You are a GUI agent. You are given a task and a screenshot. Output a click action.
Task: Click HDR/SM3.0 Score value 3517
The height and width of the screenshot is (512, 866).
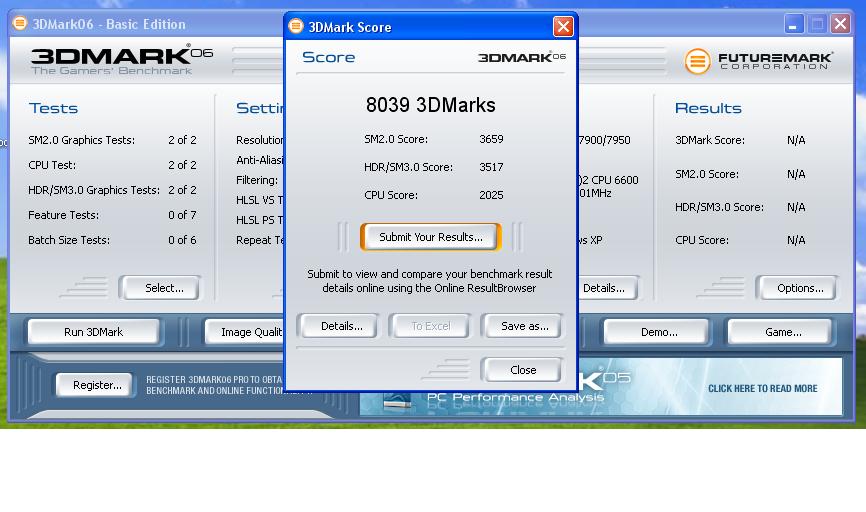[491, 167]
